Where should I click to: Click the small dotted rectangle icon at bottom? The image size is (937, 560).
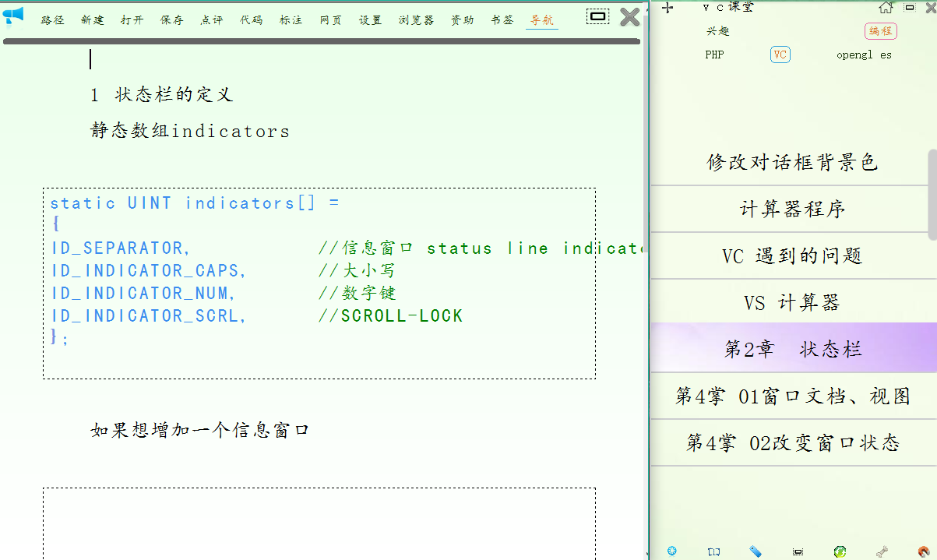point(798,551)
